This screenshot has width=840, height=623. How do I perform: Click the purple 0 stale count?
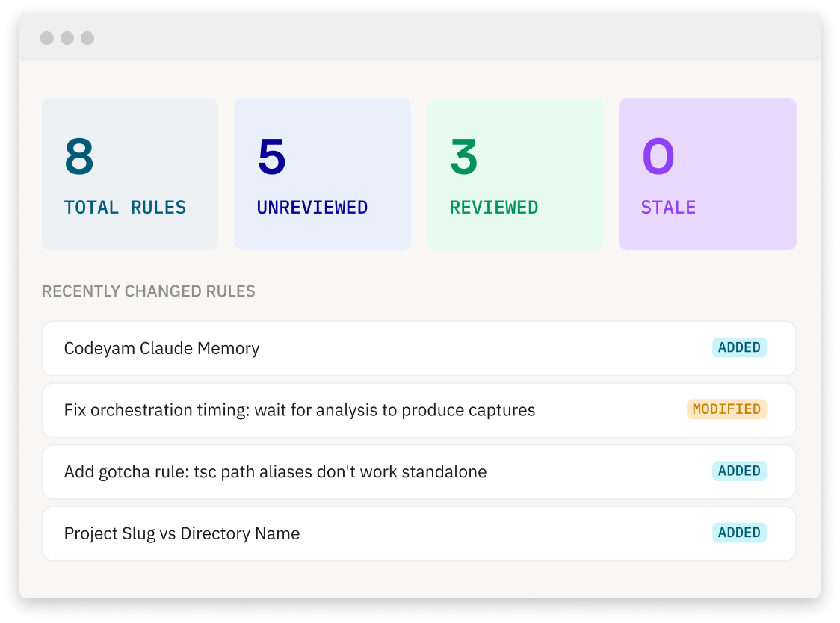pos(658,157)
